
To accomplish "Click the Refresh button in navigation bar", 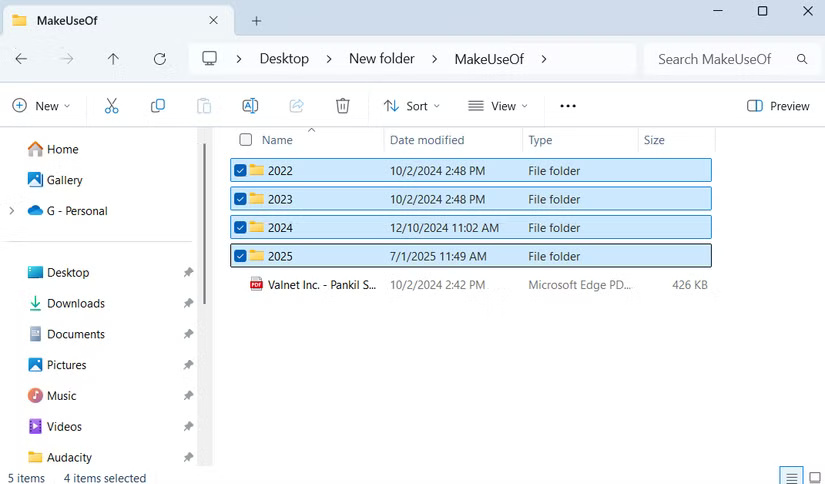I will pyautogui.click(x=159, y=59).
